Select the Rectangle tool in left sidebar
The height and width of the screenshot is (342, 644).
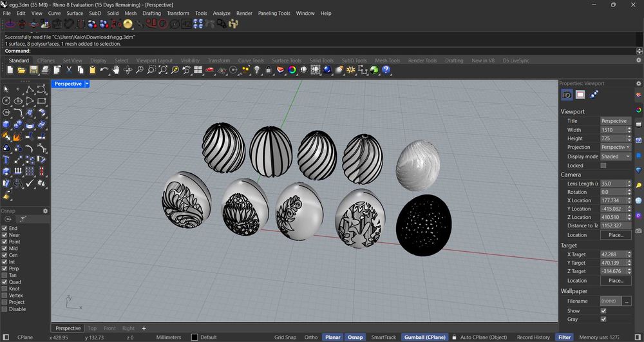41,101
